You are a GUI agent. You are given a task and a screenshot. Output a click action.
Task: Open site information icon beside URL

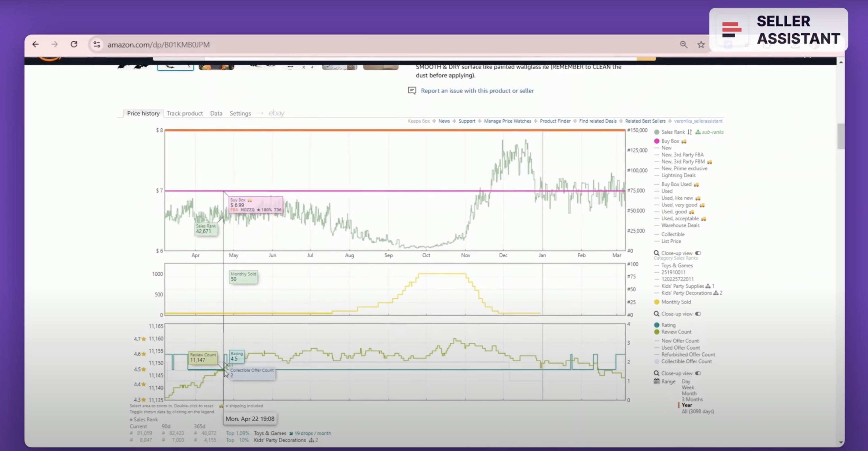97,44
